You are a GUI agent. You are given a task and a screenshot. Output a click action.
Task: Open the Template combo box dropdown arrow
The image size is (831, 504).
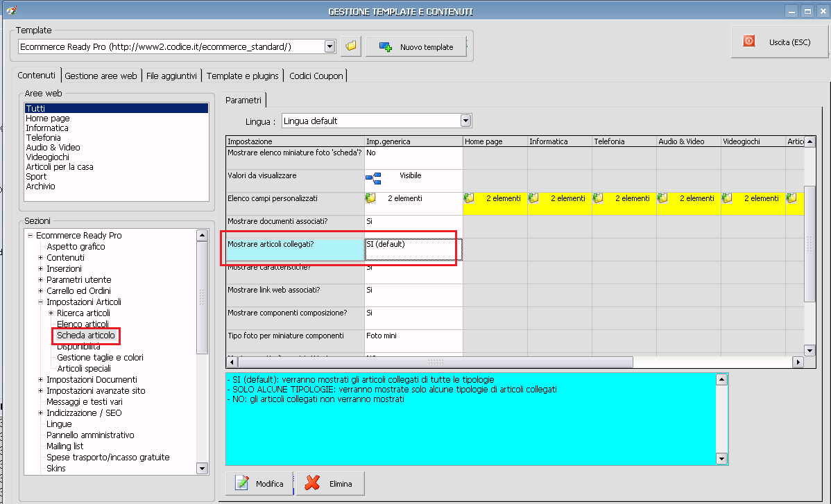(x=329, y=46)
